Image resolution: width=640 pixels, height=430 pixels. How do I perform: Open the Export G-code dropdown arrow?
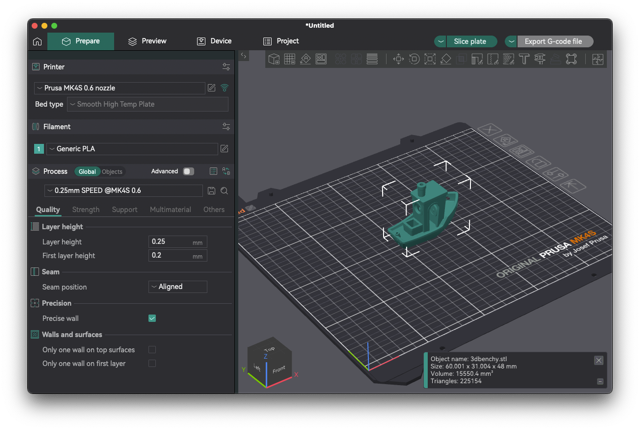[x=511, y=41]
